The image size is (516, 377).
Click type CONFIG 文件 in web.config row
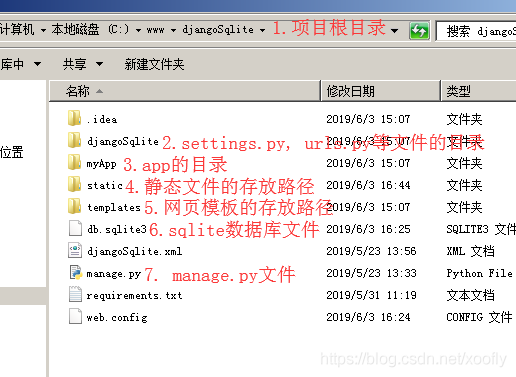click(479, 317)
